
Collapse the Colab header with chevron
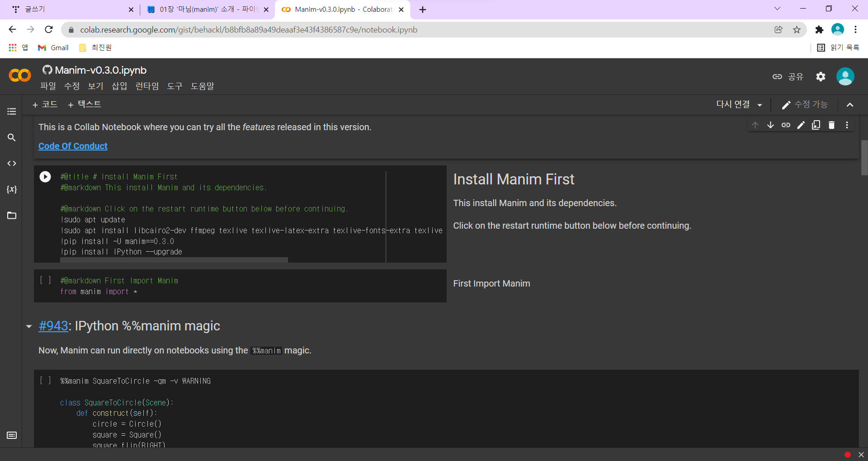click(850, 105)
